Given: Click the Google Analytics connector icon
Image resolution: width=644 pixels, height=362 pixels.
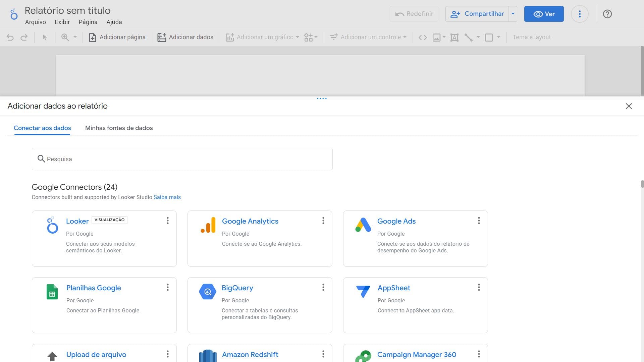Looking at the screenshot, I should click(208, 225).
